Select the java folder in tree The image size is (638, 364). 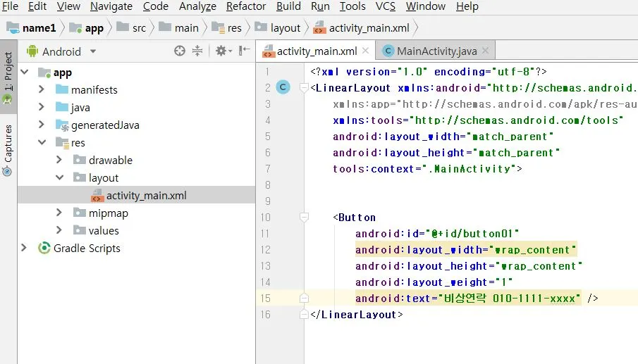point(73,108)
